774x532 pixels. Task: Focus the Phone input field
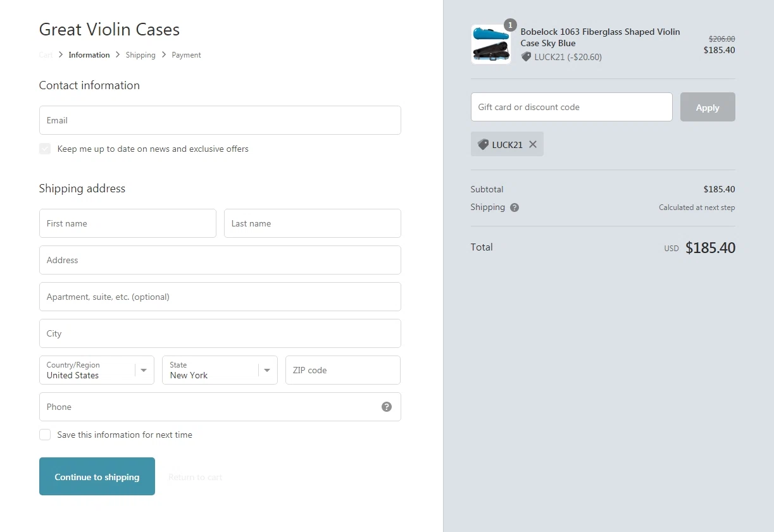click(x=220, y=407)
